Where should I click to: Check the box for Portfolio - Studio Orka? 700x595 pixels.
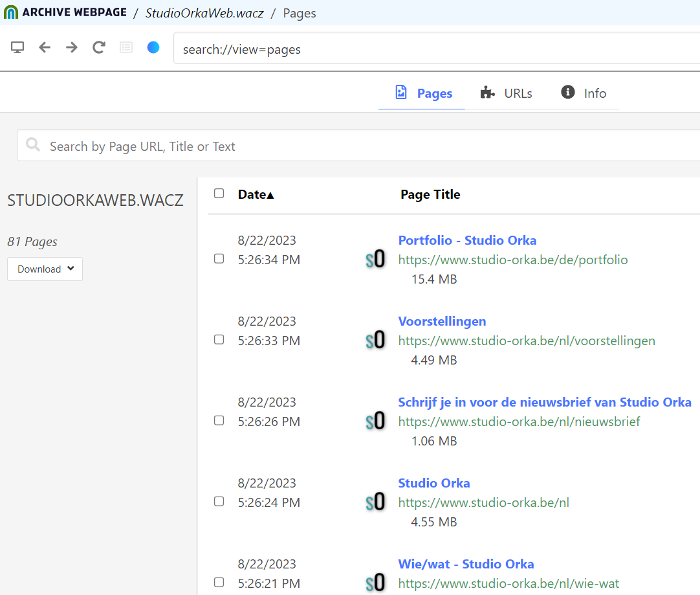pyautogui.click(x=219, y=258)
